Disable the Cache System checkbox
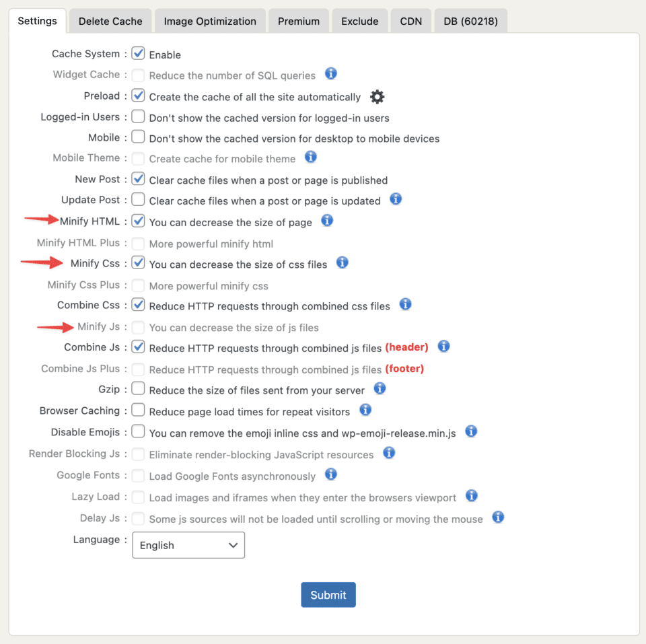The width and height of the screenshot is (646, 644). coord(139,53)
